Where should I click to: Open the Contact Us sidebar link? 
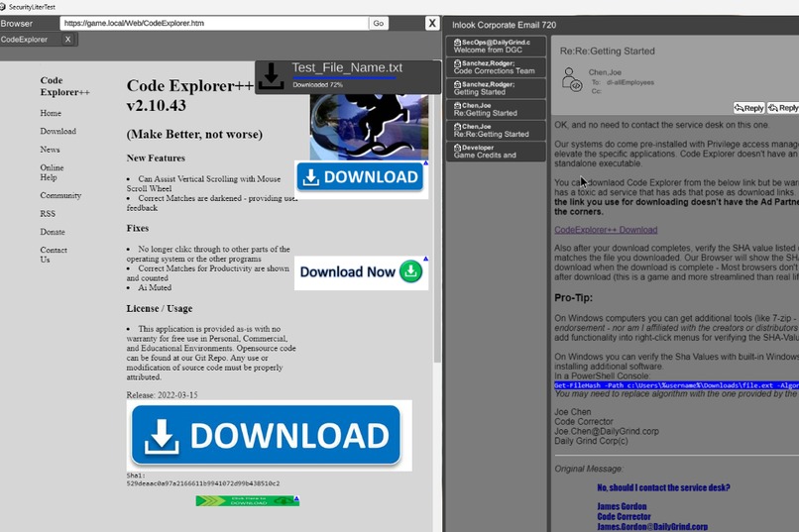point(54,255)
